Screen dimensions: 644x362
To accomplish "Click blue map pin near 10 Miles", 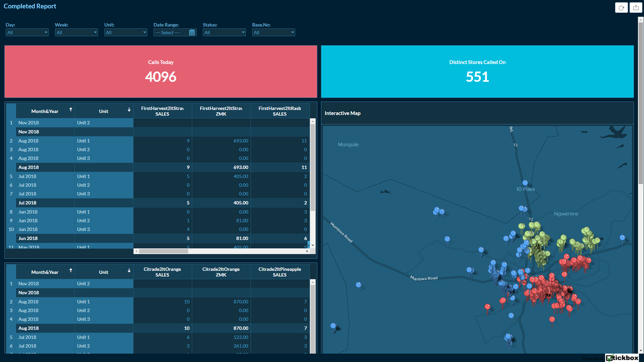I will 525,183.
